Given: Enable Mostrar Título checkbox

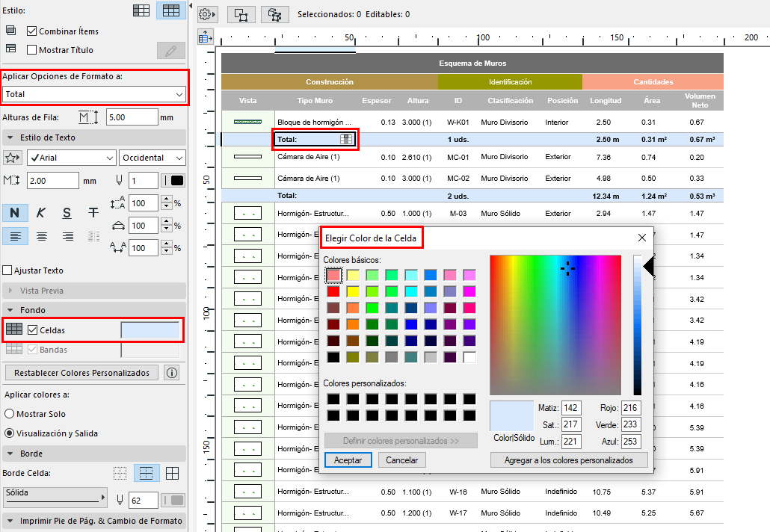Looking at the screenshot, I should 32,50.
